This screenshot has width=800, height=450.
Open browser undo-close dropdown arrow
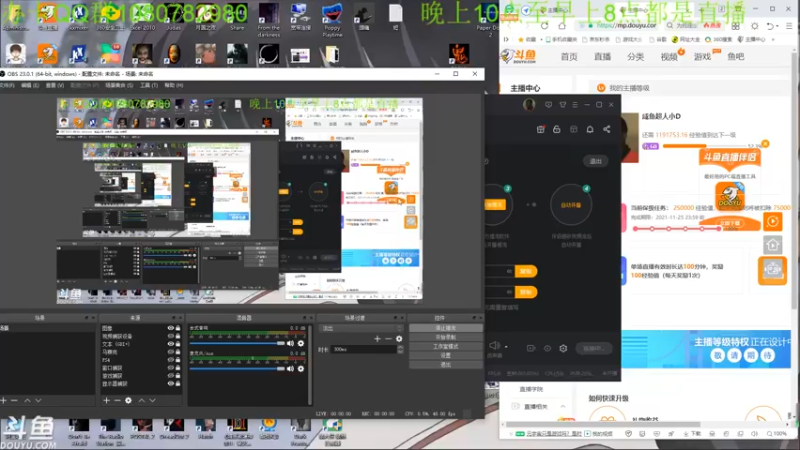tap(778, 26)
